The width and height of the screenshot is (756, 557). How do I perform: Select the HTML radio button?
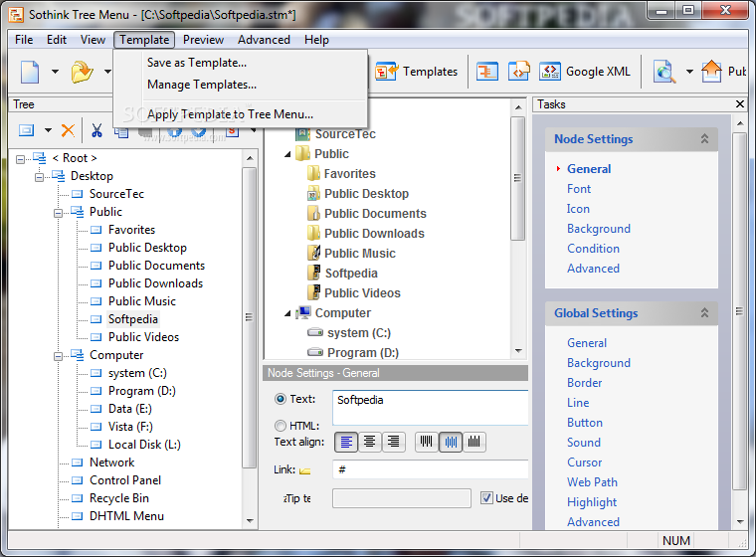click(281, 426)
